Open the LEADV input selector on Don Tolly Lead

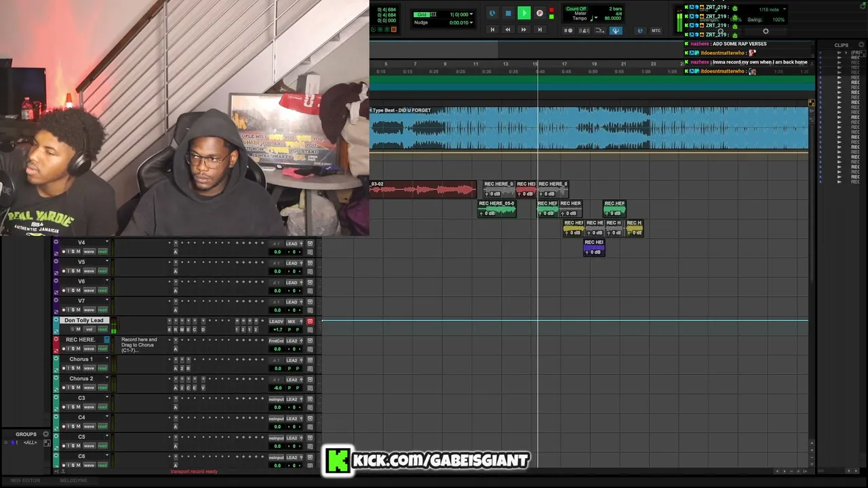coord(276,321)
